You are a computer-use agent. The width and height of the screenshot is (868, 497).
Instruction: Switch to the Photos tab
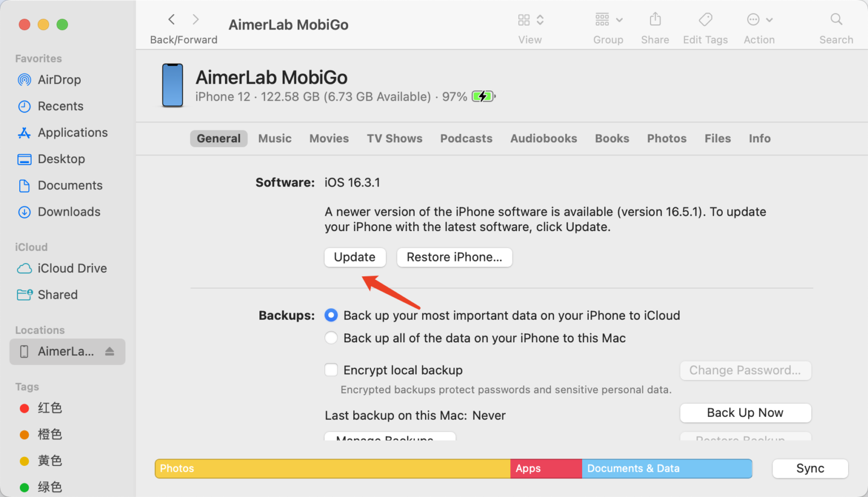[x=666, y=138]
